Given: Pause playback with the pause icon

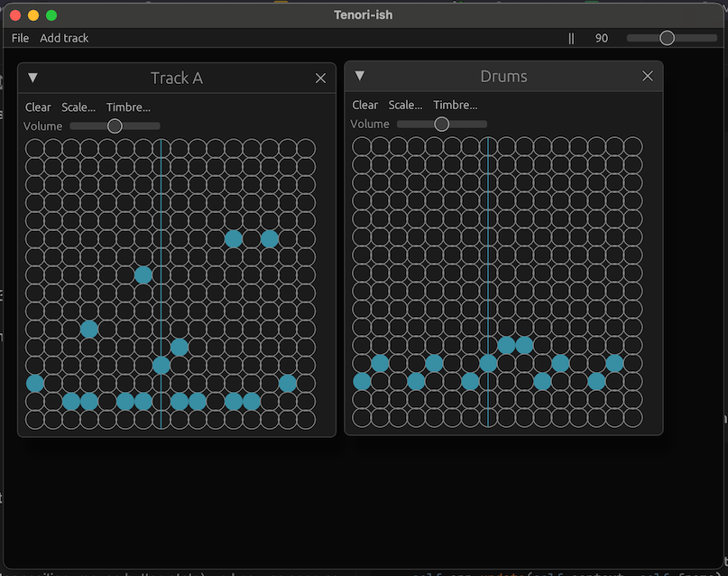Looking at the screenshot, I should 571,38.
